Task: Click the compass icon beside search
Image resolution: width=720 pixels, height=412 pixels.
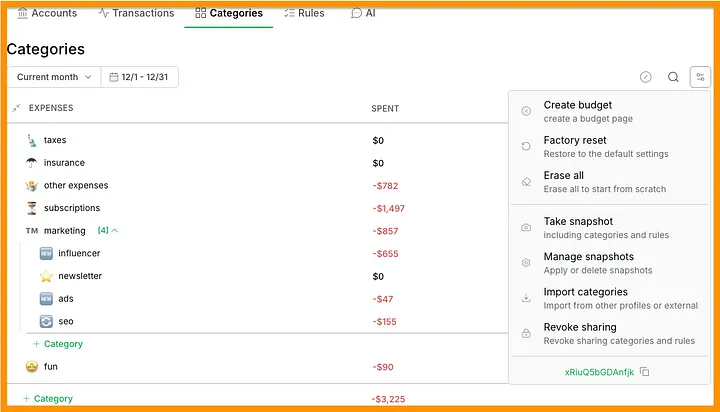Action: [646, 77]
